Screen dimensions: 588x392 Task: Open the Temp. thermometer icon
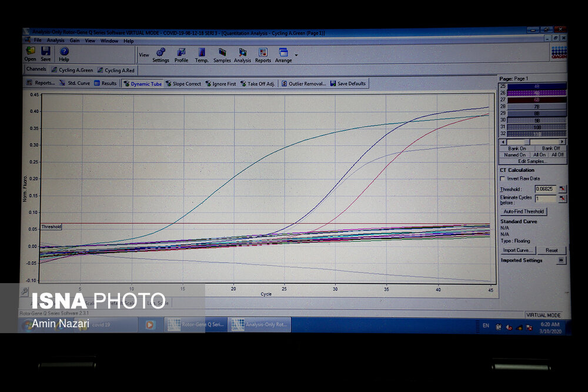point(202,52)
